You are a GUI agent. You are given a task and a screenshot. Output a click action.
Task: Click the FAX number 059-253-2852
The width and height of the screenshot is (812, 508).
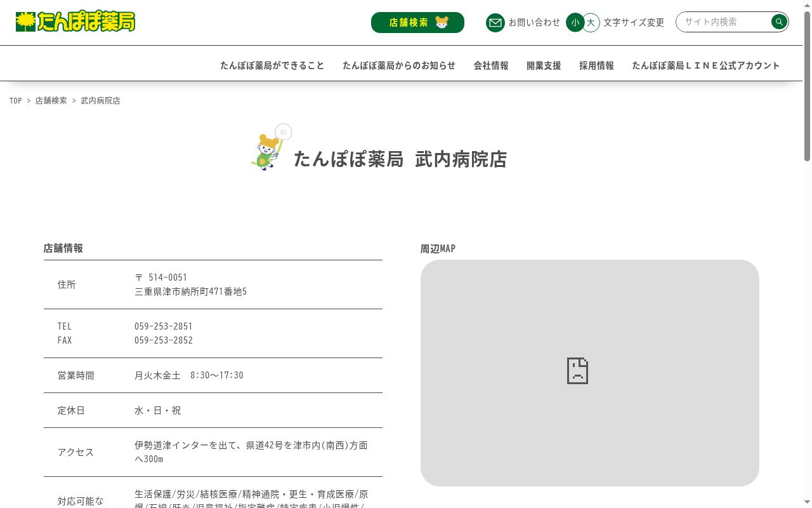(x=164, y=340)
